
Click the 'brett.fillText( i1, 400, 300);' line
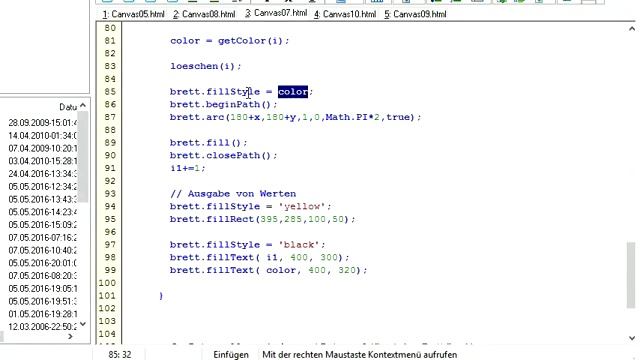pos(260,258)
